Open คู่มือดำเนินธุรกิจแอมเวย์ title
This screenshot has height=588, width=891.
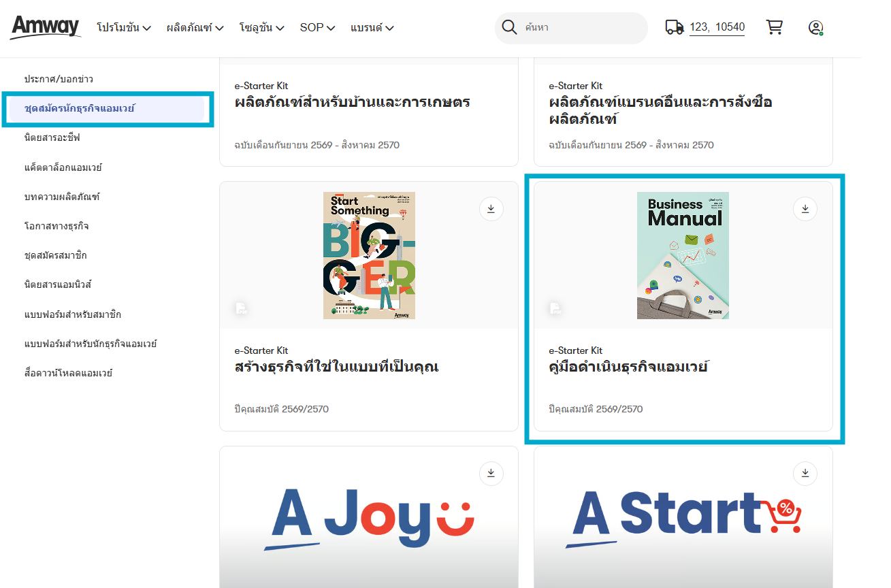pyautogui.click(x=628, y=367)
